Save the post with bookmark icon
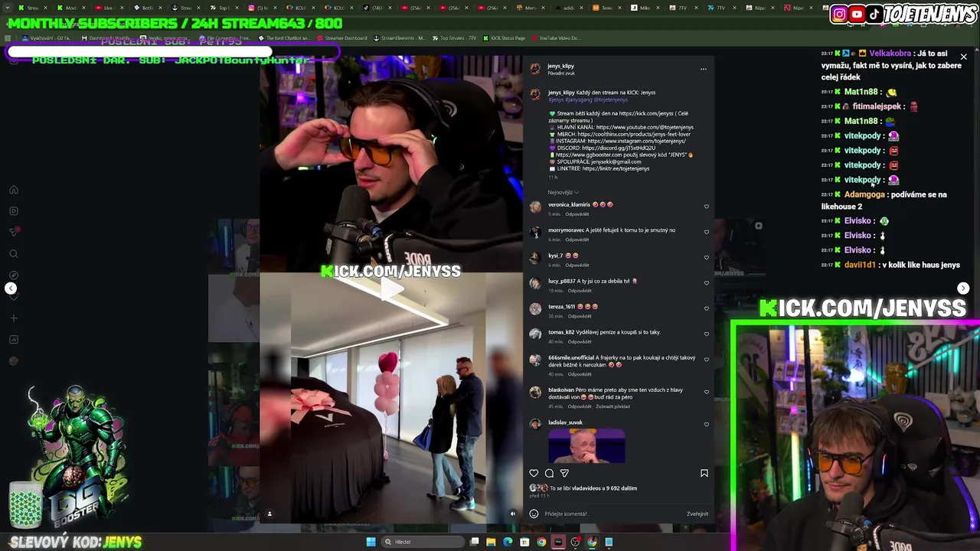The height and width of the screenshot is (551, 980). point(704,473)
